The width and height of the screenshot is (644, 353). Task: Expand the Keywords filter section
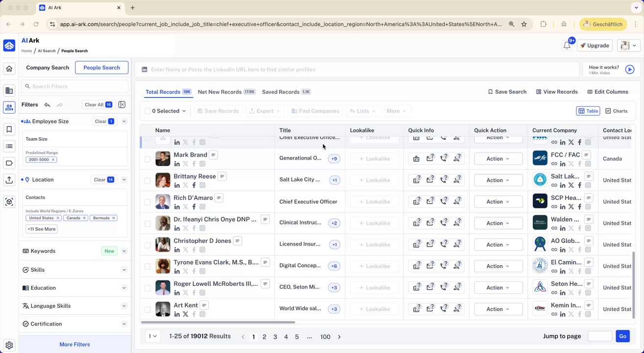pyautogui.click(x=124, y=251)
